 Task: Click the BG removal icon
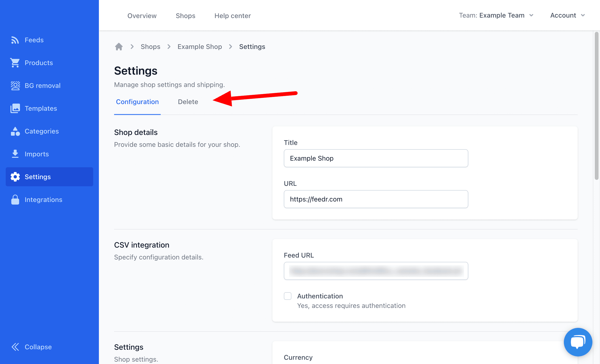click(15, 86)
